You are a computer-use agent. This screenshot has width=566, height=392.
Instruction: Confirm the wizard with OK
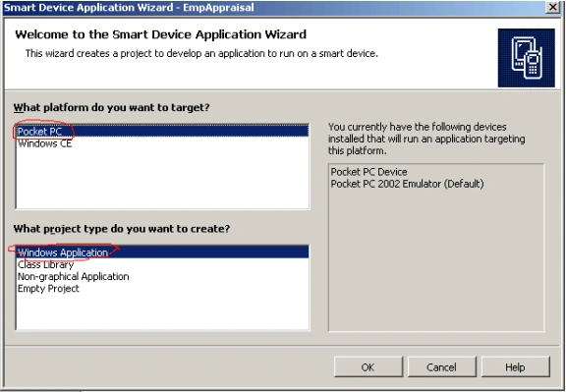[x=368, y=367]
